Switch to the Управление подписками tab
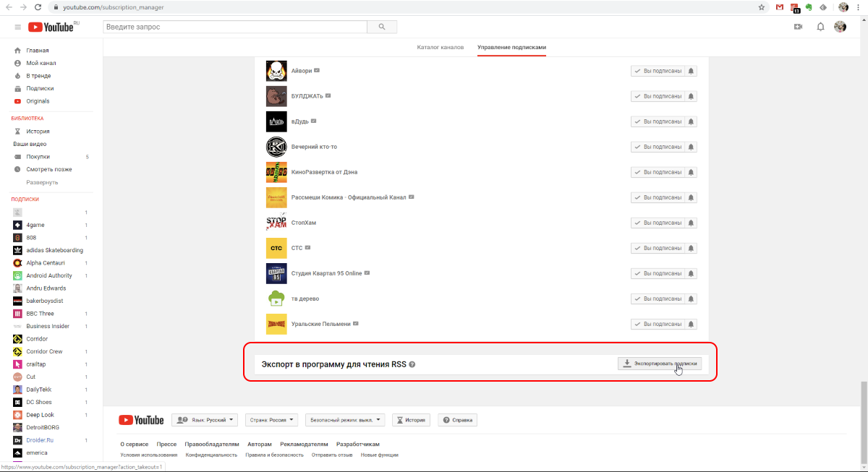The width and height of the screenshot is (868, 472). pyautogui.click(x=511, y=46)
